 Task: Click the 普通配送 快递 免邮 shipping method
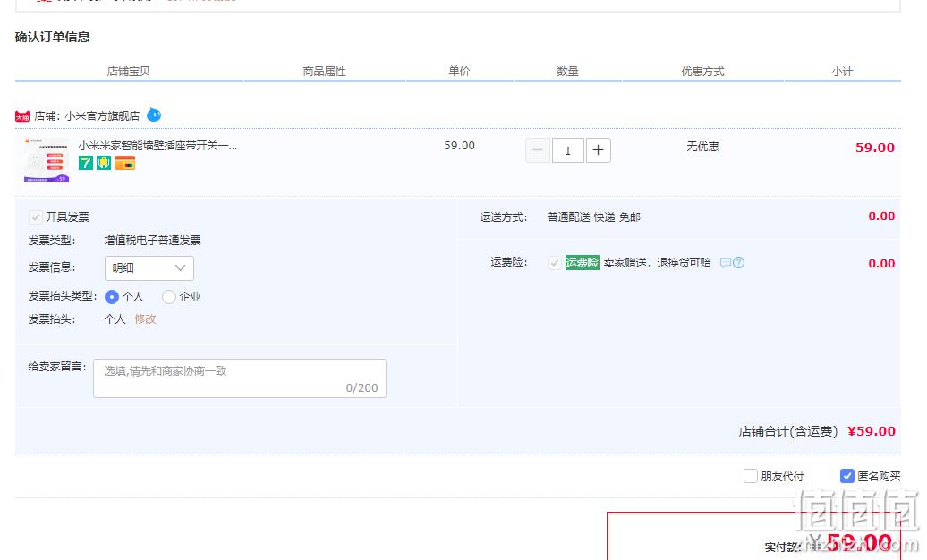(x=593, y=217)
